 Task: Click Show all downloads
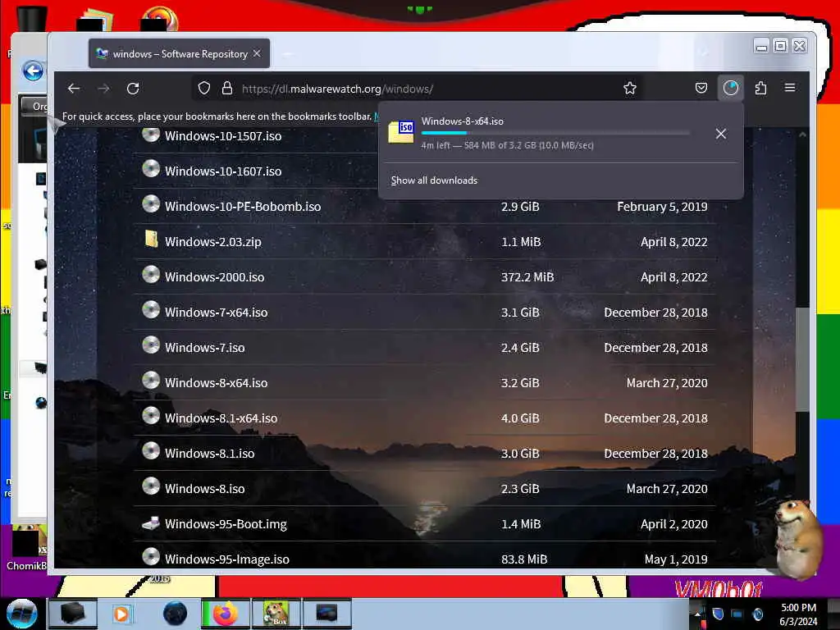coord(434,180)
